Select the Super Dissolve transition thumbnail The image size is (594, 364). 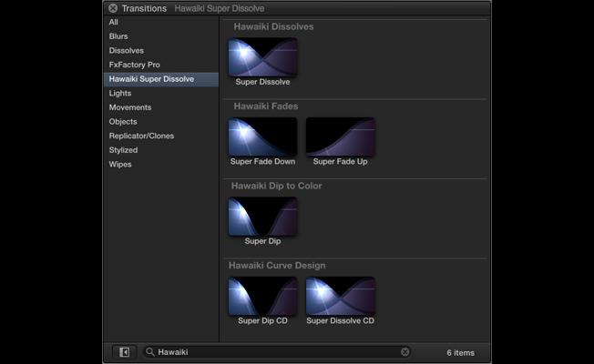(262, 57)
